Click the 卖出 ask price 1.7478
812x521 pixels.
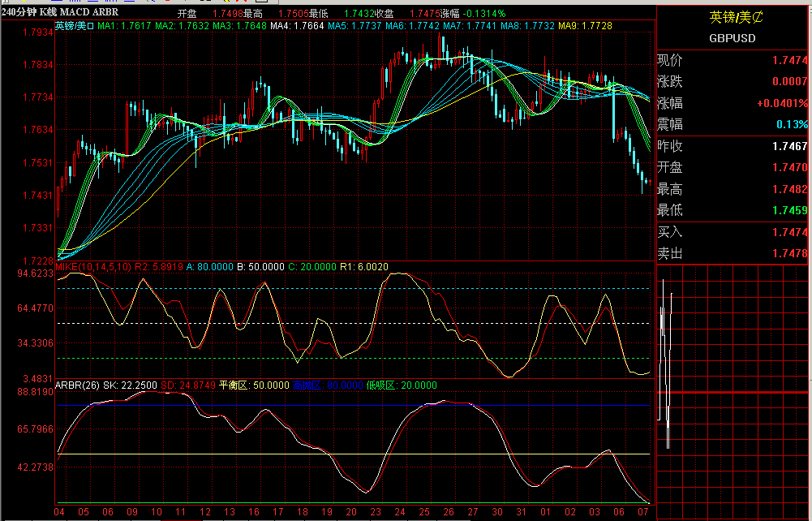coord(789,253)
